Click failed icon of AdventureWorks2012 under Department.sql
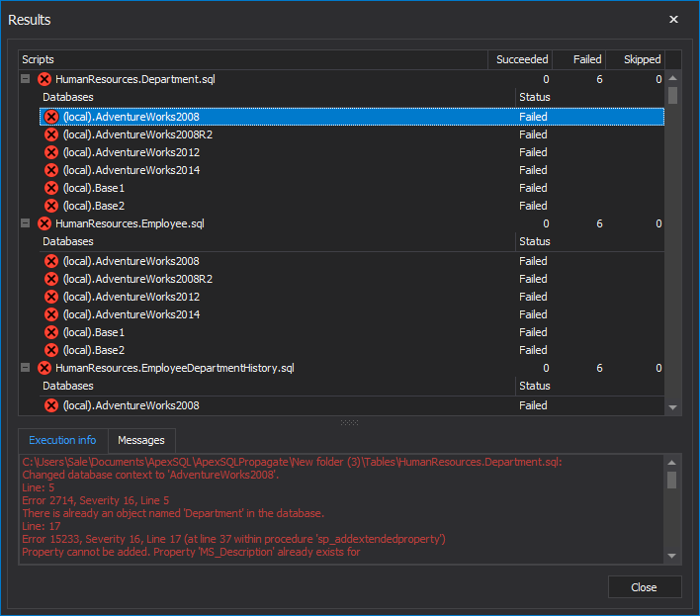 point(51,152)
